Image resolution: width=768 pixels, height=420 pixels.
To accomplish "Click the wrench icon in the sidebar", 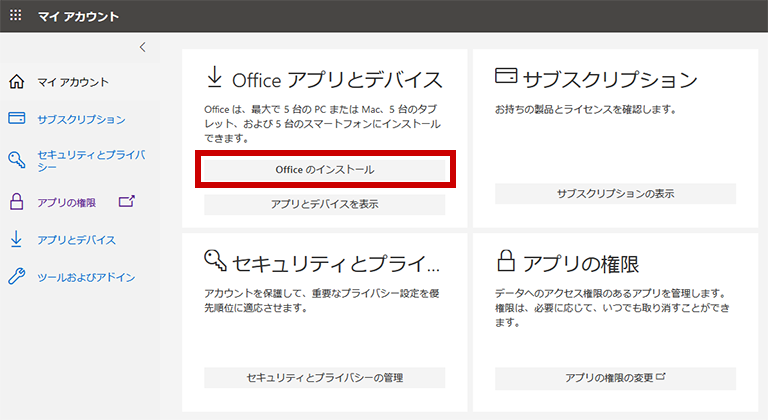I will 17,276.
